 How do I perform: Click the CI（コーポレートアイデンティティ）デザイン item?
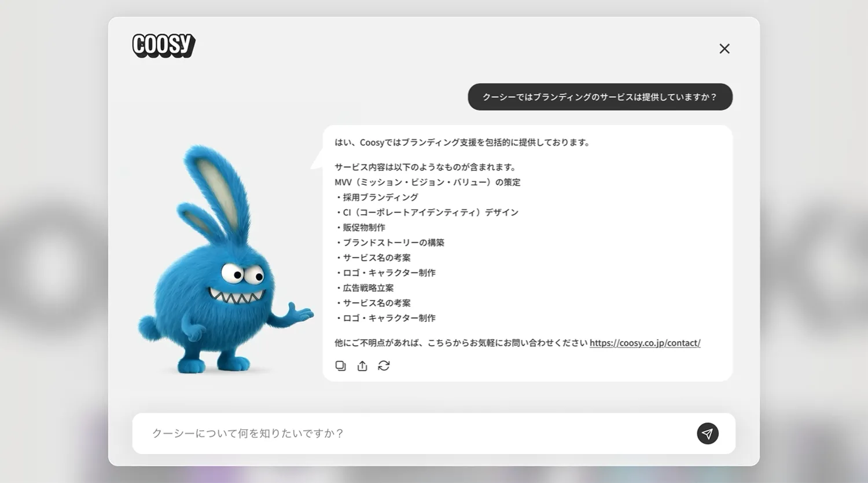pyautogui.click(x=427, y=213)
